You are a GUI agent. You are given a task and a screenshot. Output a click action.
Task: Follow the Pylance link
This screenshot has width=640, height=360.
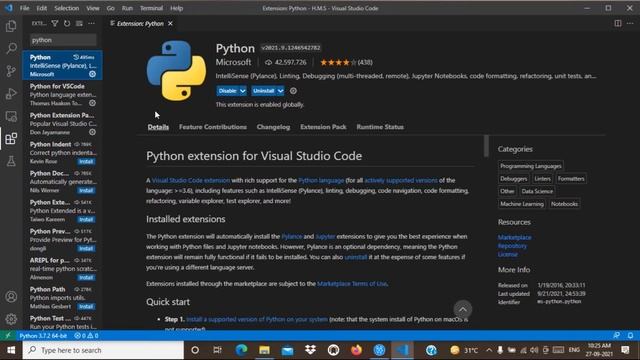tap(292, 236)
